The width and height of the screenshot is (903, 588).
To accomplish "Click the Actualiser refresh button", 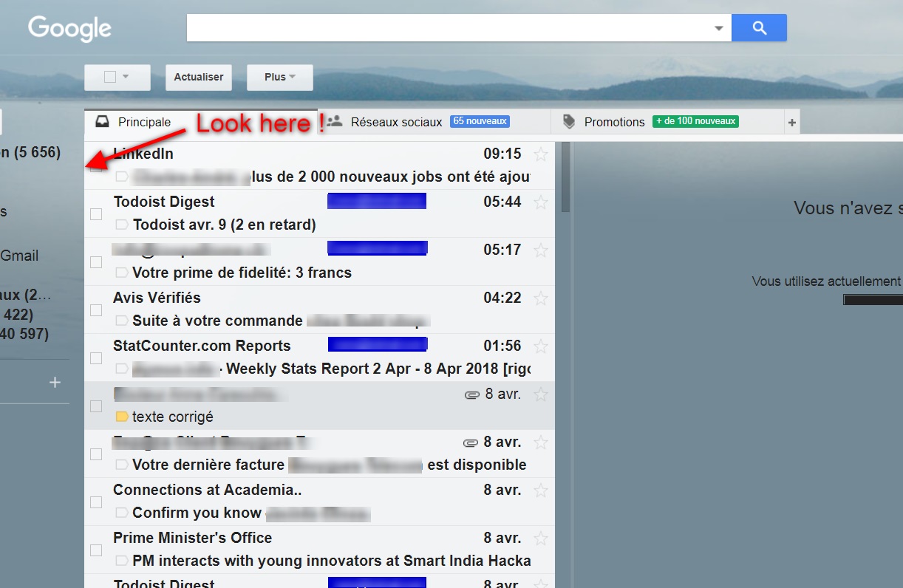I will pyautogui.click(x=199, y=77).
